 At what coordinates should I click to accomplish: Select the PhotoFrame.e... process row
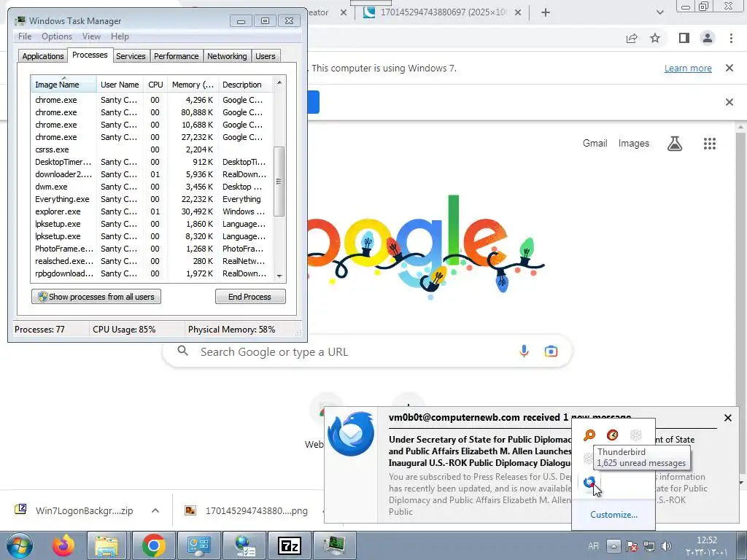click(152, 249)
